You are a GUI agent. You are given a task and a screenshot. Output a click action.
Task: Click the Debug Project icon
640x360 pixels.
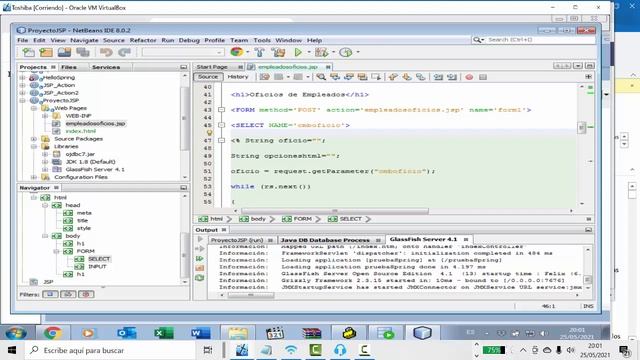coord(321,52)
